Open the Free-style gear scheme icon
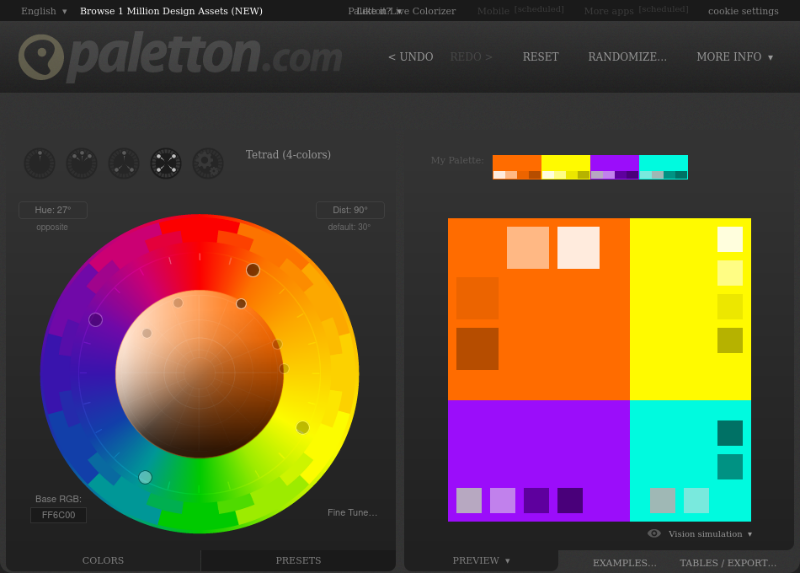 click(208, 163)
